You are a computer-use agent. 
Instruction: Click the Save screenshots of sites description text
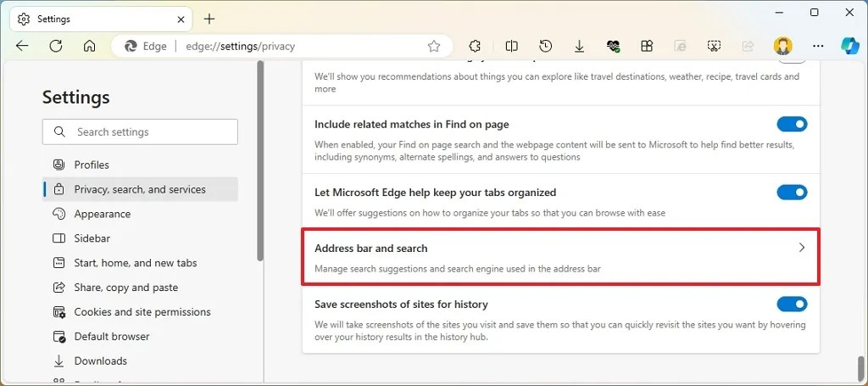[x=559, y=331]
